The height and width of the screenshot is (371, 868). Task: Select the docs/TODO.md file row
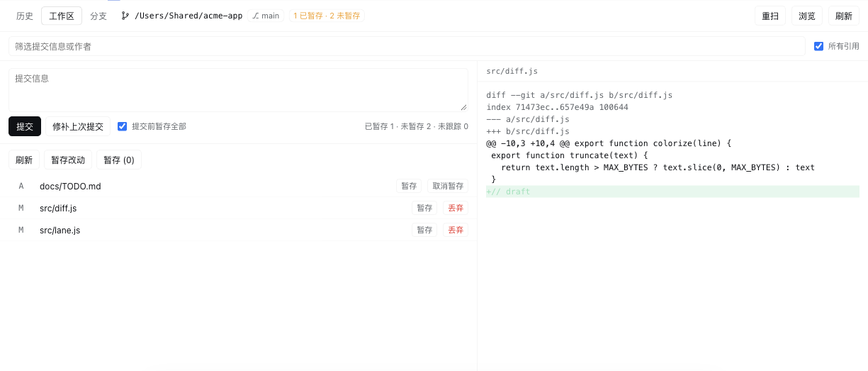click(x=238, y=186)
